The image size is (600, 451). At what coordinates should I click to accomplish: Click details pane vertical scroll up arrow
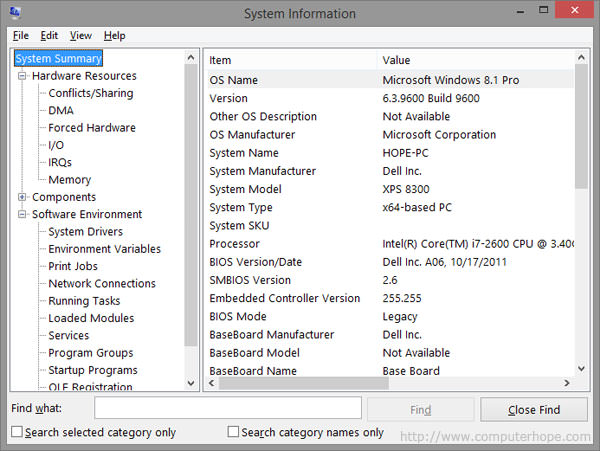pos(581,58)
